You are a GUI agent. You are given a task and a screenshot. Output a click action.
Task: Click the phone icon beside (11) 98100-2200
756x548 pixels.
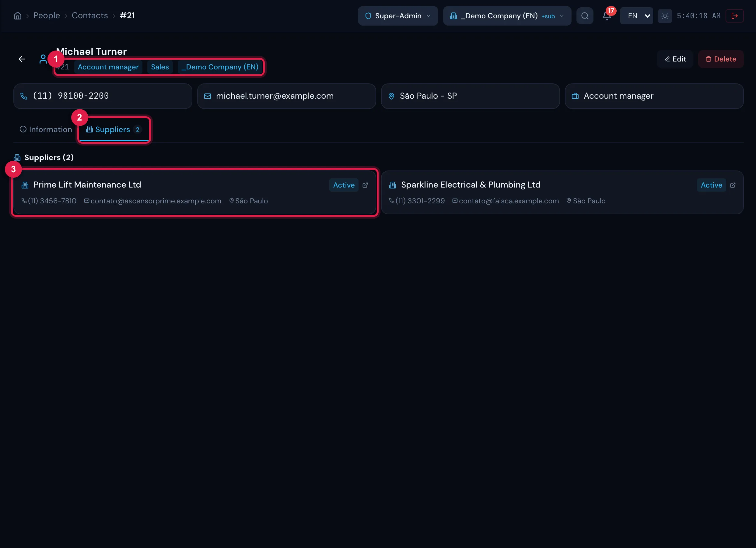pyautogui.click(x=24, y=96)
